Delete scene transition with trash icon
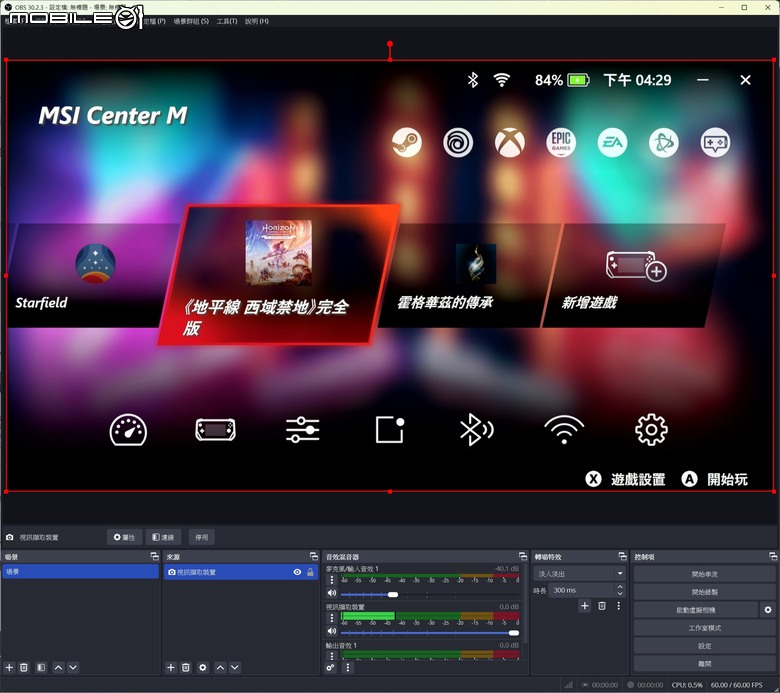Screen dimensions: 780x693 click(602, 606)
